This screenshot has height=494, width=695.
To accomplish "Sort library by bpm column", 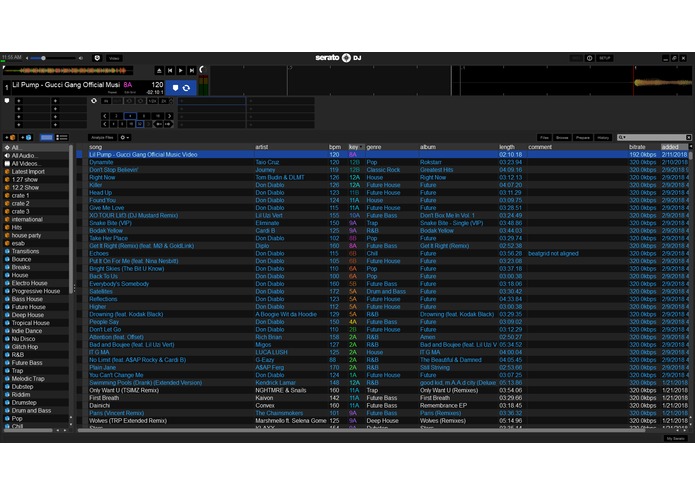I will [335, 147].
